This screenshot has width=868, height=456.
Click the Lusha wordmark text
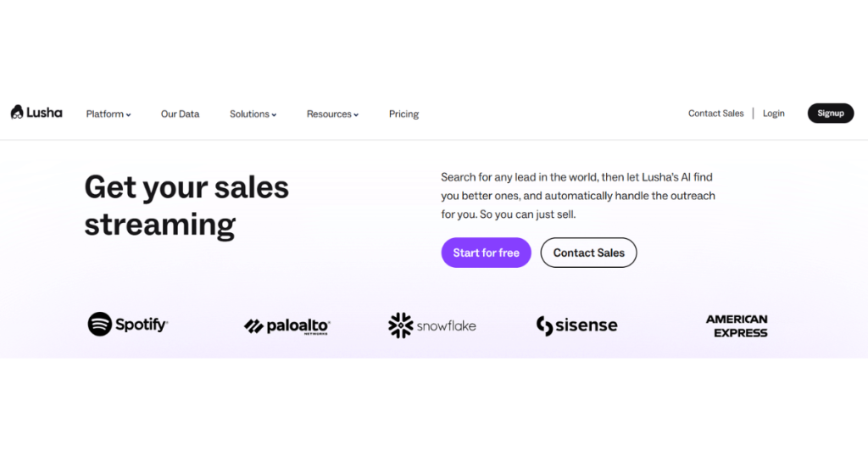[44, 113]
